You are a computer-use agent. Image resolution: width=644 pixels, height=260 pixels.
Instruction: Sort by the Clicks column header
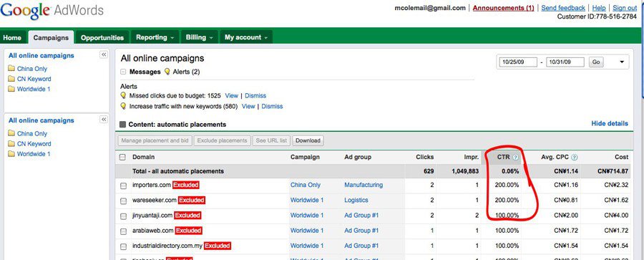tap(424, 157)
